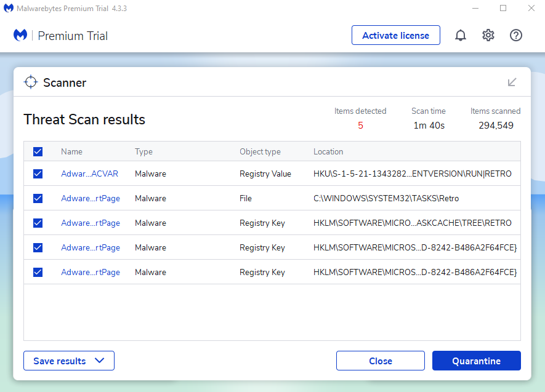Minimize the Malwarebytes window
The height and width of the screenshot is (392, 545).
tap(475, 9)
